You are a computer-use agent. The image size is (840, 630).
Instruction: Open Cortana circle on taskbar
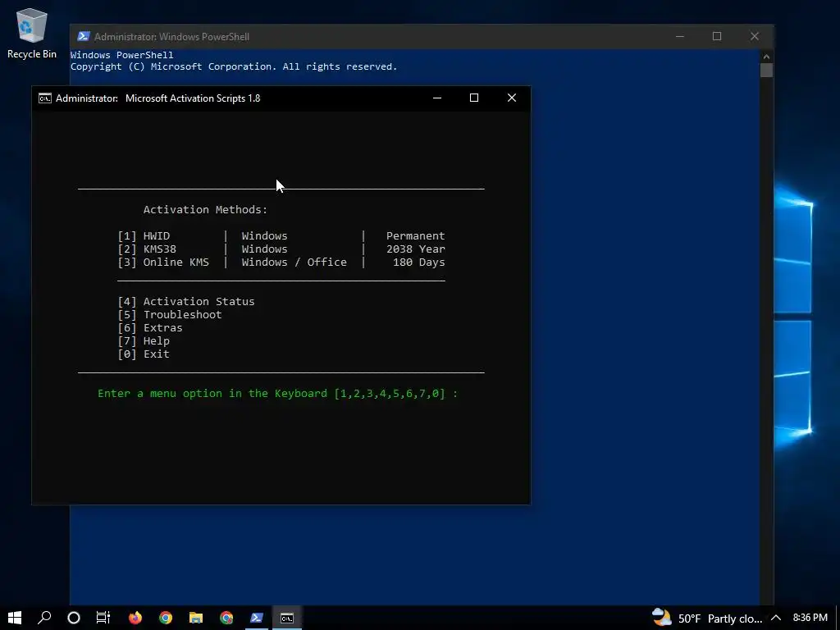(x=74, y=618)
